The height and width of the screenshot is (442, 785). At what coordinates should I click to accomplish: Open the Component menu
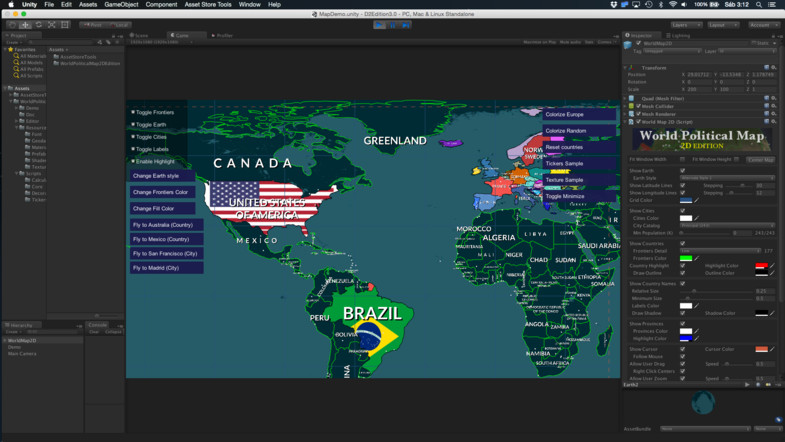pyautogui.click(x=161, y=5)
